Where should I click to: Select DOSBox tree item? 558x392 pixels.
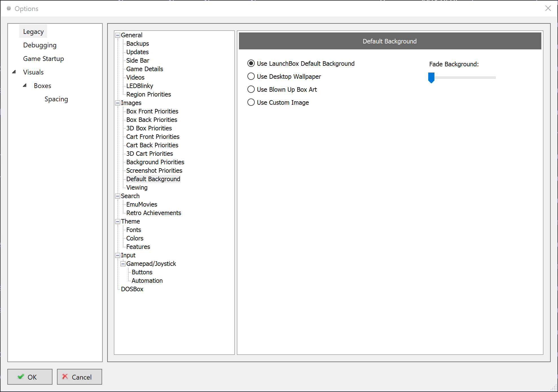pyautogui.click(x=132, y=289)
